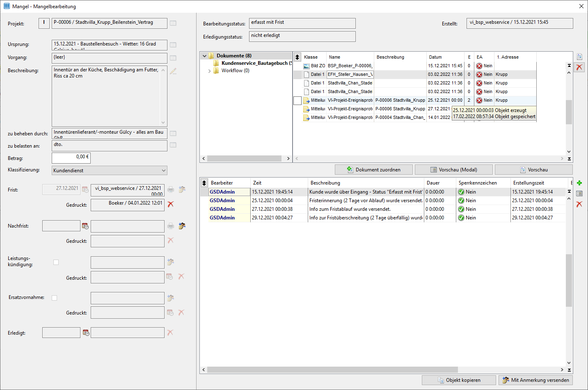This screenshot has width=588, height=390.
Task: Click the small 'I' button next to Projekt
Action: [x=44, y=23]
